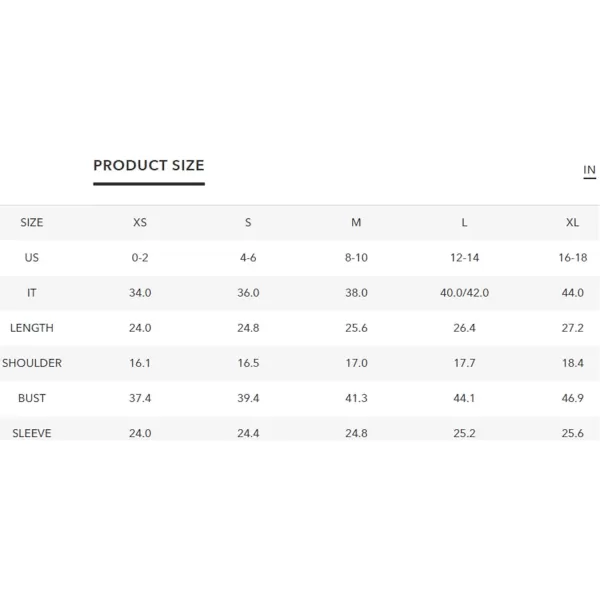This screenshot has width=600, height=600.
Task: Click the US row label
Action: [x=32, y=258]
